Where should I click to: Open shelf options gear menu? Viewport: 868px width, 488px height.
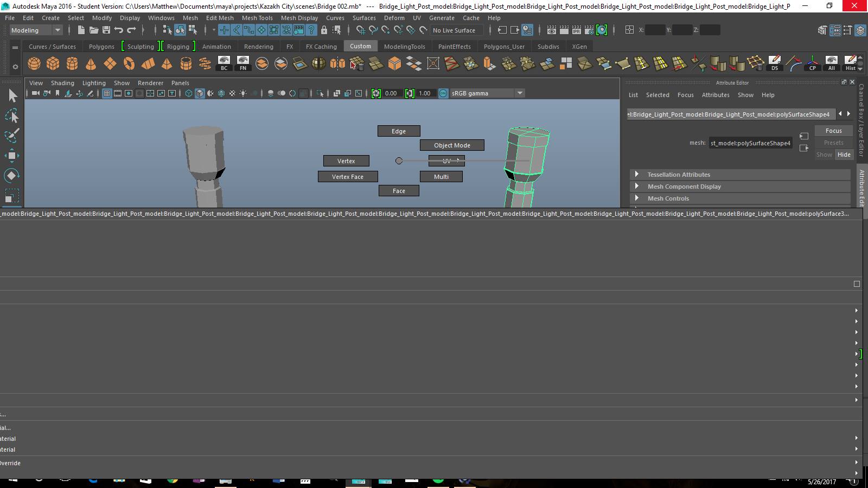(x=15, y=67)
